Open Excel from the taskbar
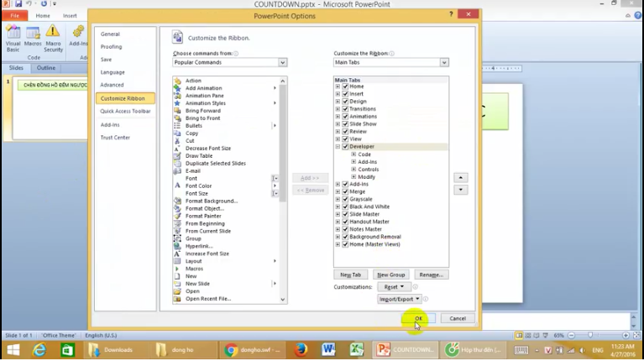 click(x=357, y=350)
